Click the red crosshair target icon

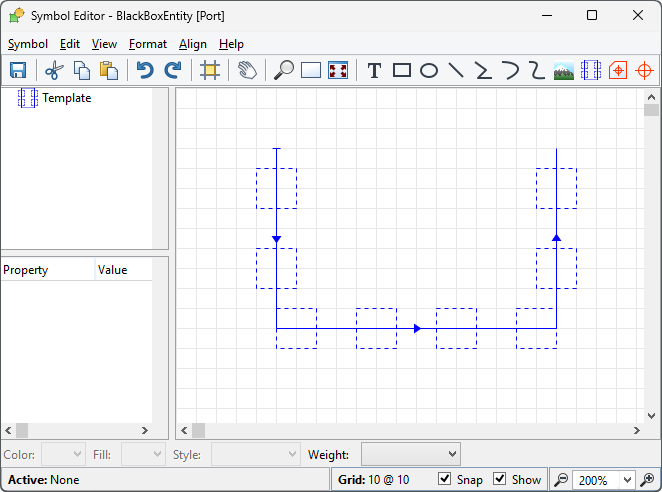(x=644, y=71)
